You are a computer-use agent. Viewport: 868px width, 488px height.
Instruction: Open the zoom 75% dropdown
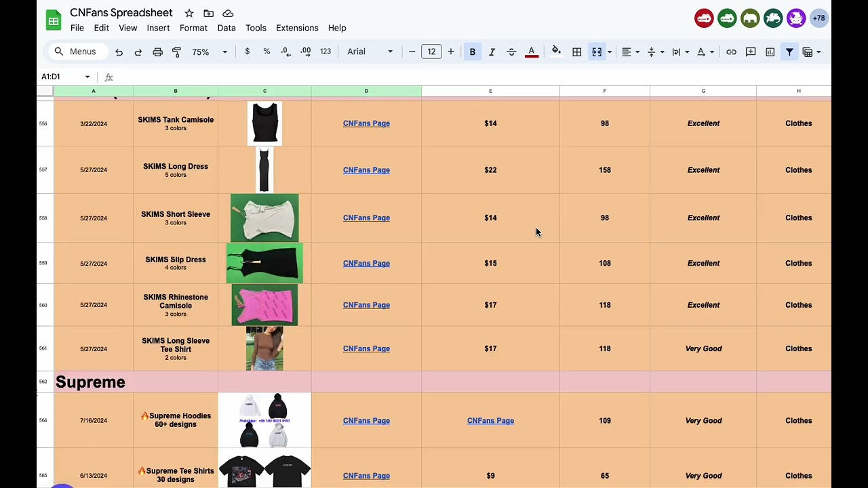(210, 52)
